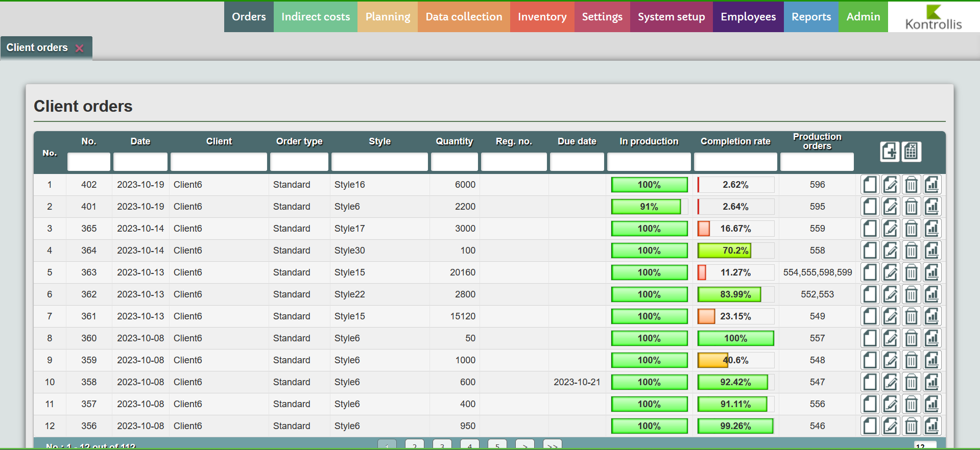View document icon for order 402
The height and width of the screenshot is (450, 980).
870,185
